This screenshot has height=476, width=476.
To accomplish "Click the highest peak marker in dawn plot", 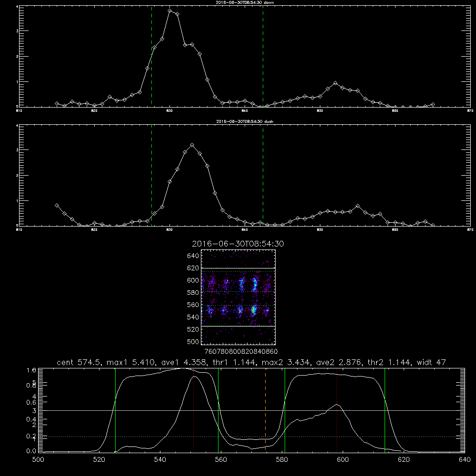I will click(x=170, y=10).
